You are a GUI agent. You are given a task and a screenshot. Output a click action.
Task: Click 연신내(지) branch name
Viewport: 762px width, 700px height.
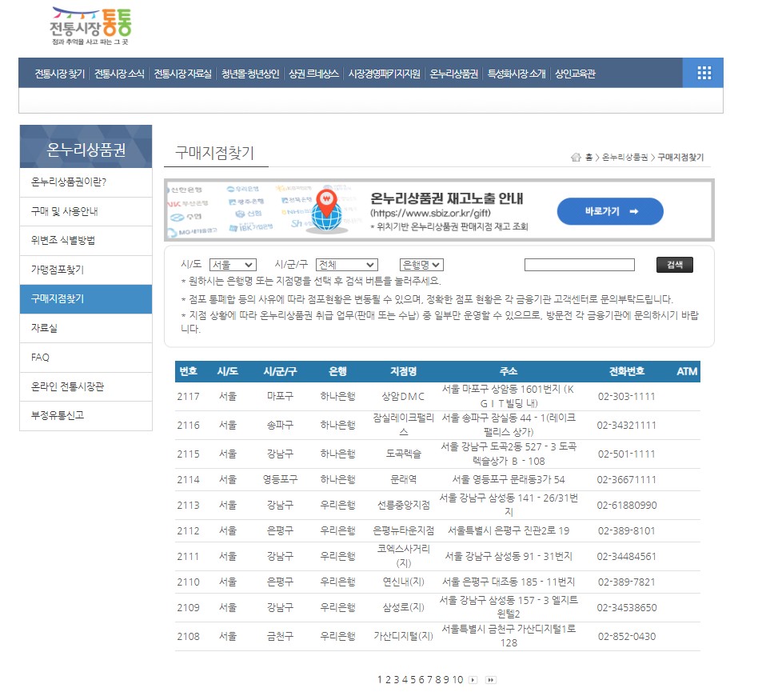click(403, 582)
